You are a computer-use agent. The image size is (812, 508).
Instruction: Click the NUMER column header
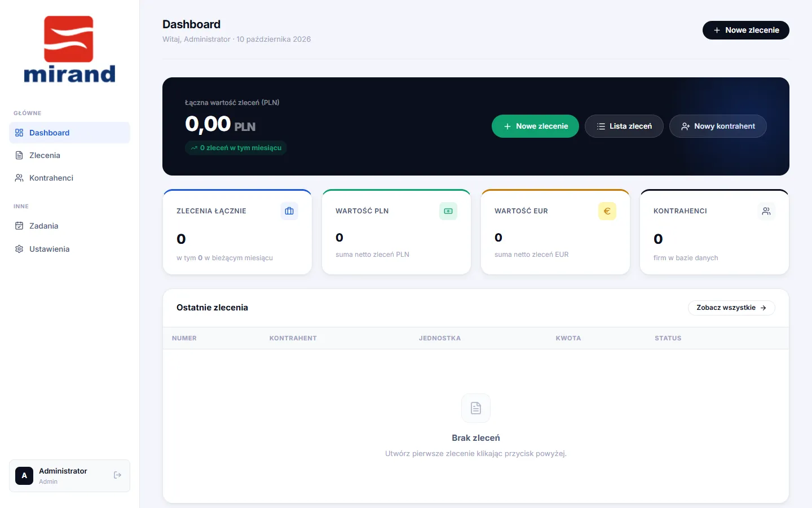184,338
